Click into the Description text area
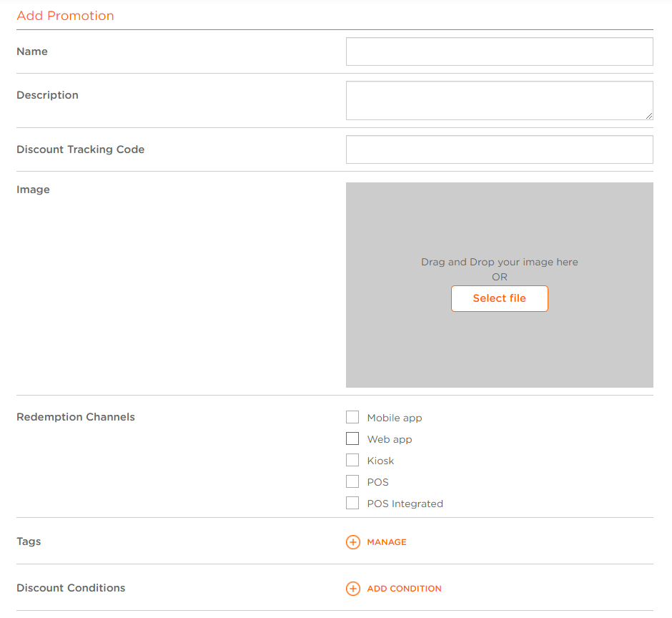 [x=499, y=100]
